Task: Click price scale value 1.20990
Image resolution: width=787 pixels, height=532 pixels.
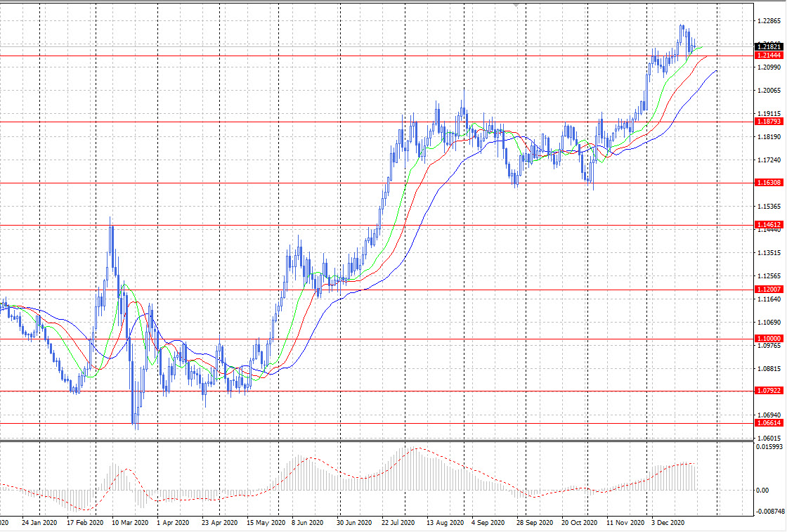Action: click(x=769, y=67)
